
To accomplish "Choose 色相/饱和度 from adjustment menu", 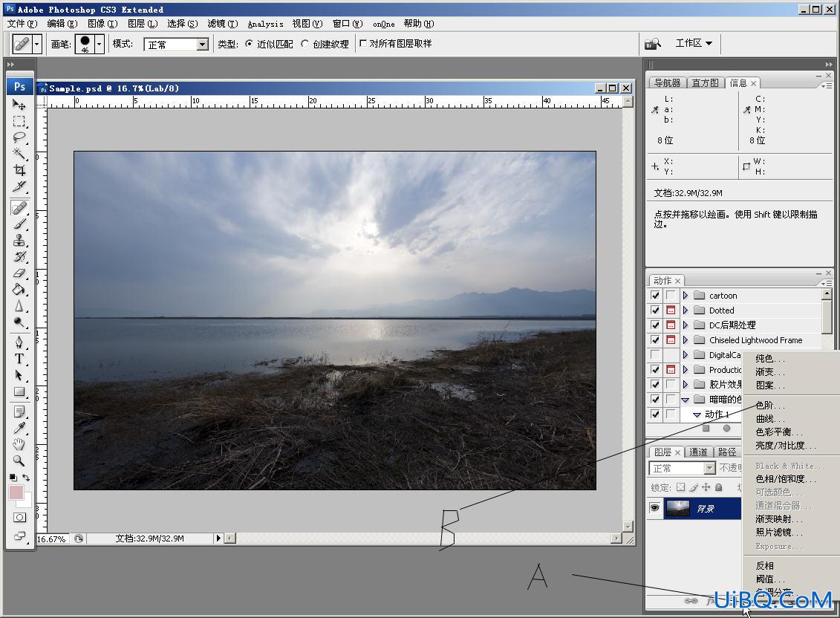I will (785, 478).
